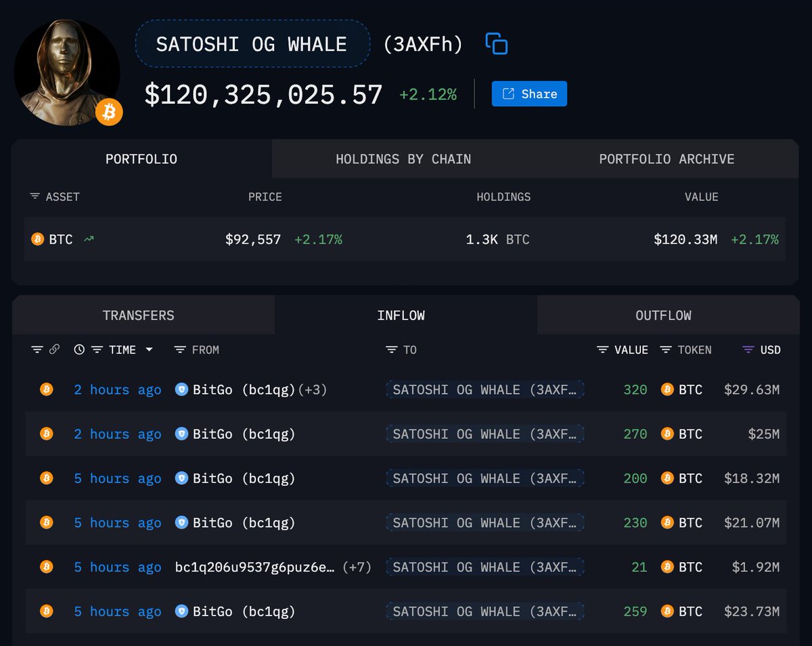Click the $120.33M portfolio value
This screenshot has width=812, height=646.
(685, 239)
